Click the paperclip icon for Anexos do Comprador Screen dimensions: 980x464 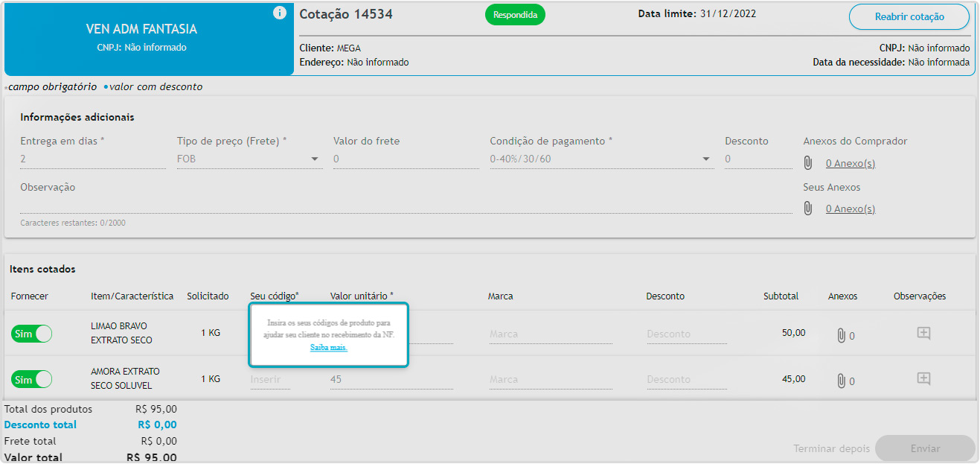pyautogui.click(x=808, y=163)
